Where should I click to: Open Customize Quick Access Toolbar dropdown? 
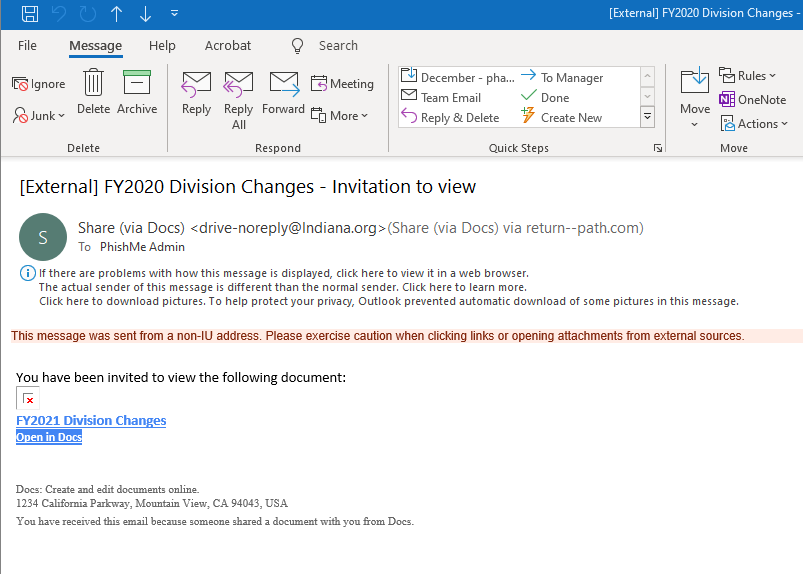[x=174, y=13]
